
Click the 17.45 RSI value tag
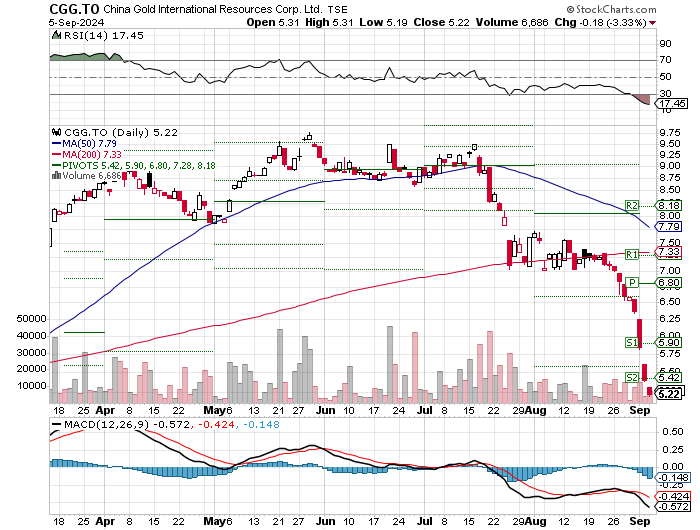[x=671, y=104]
